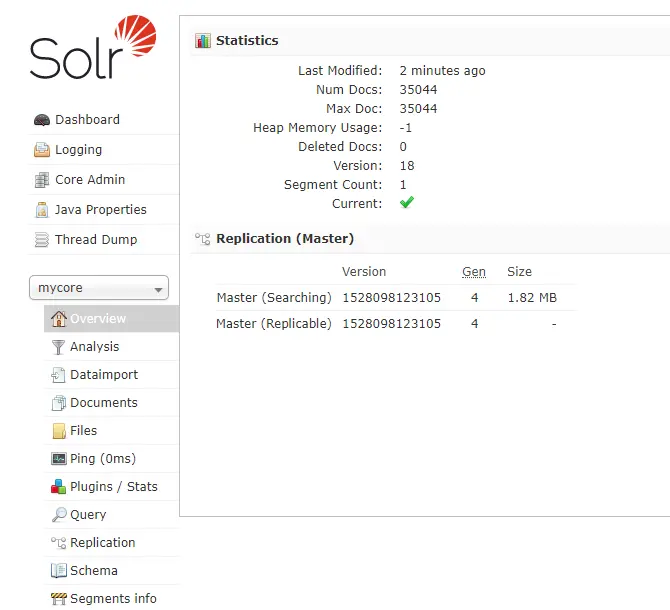Image resolution: width=670 pixels, height=610 pixels.
Task: Click the Max Doc label
Action: coord(354,109)
